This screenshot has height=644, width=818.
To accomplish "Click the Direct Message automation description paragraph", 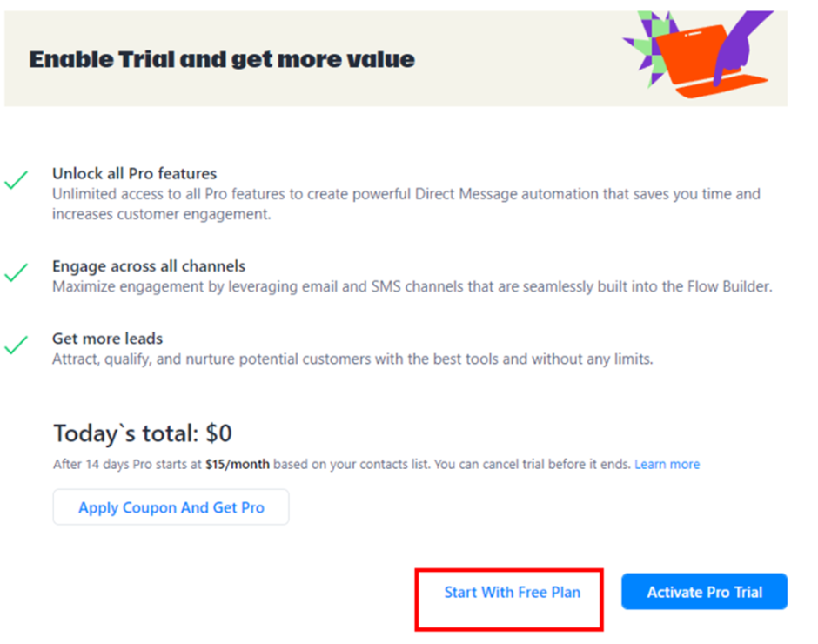I will 406,204.
